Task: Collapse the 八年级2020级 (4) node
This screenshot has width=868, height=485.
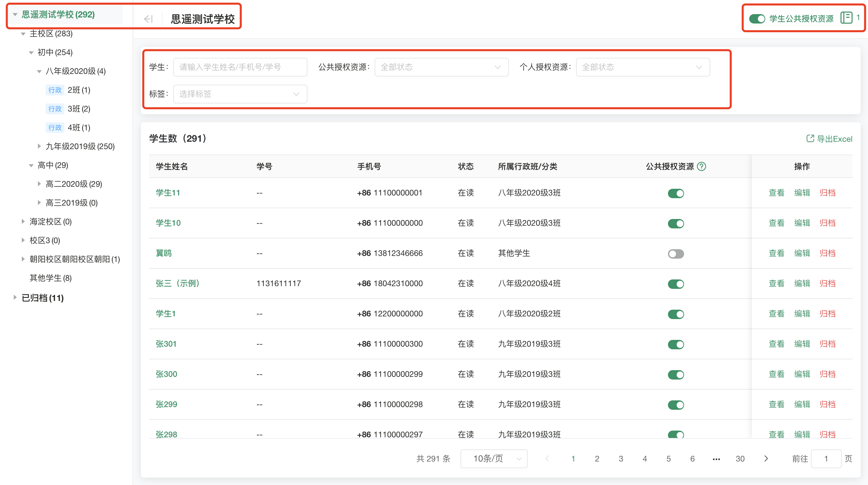Action: pos(39,71)
